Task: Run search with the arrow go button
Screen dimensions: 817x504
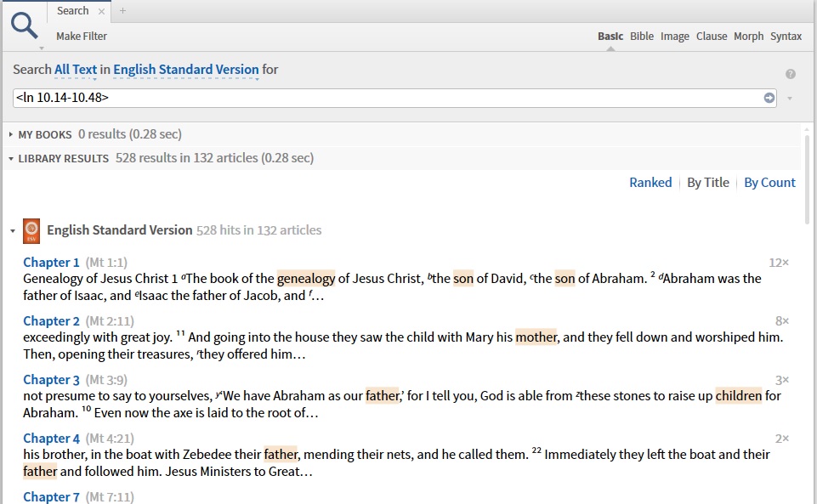Action: click(769, 98)
